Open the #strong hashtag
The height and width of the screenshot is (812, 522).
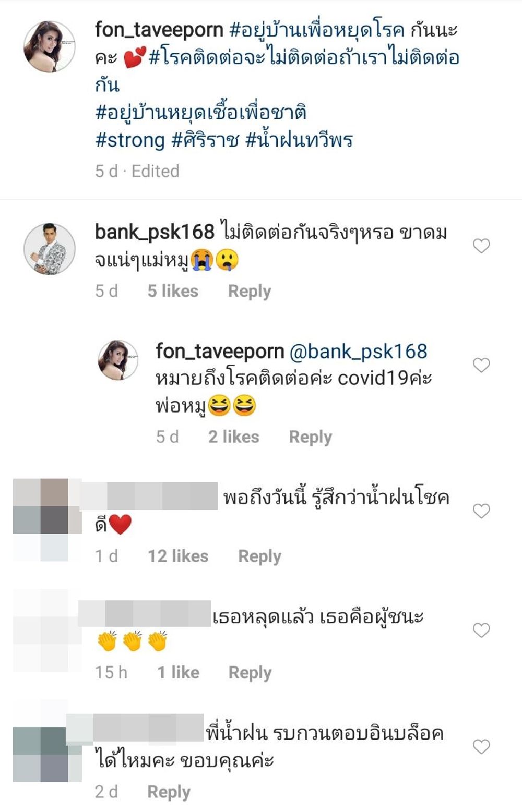click(130, 140)
